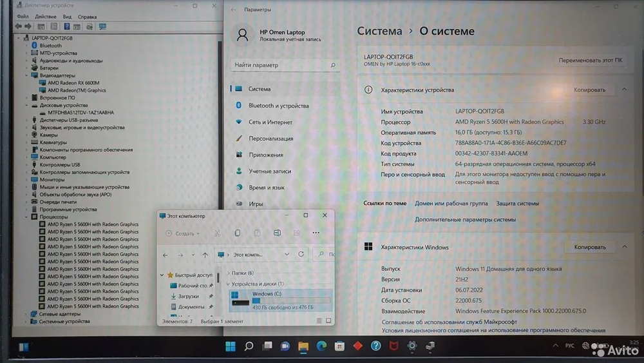This screenshot has height=363, width=644.
Task: Select MTFDHBA512TDV disk drive entry
Action: [80, 112]
